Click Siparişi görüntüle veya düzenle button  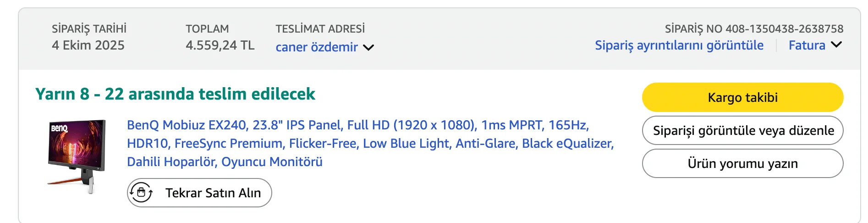(742, 130)
